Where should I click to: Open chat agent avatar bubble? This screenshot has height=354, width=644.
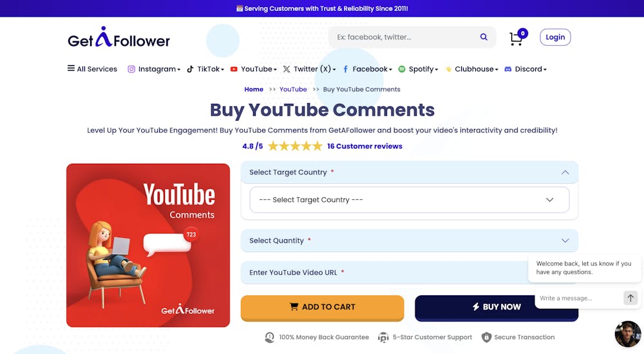pos(627,333)
